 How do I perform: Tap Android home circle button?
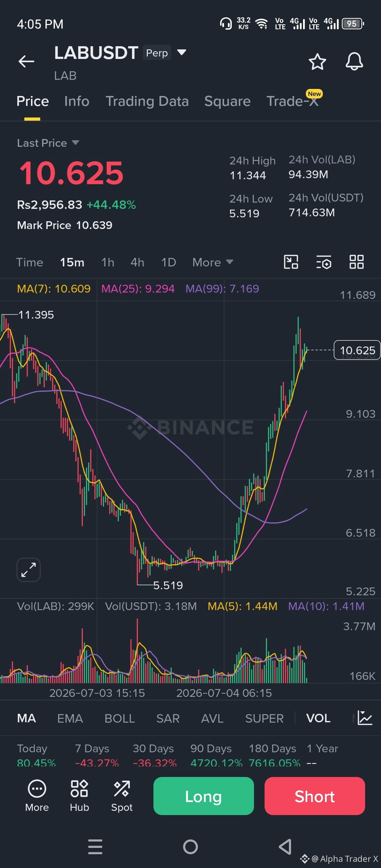[190, 847]
